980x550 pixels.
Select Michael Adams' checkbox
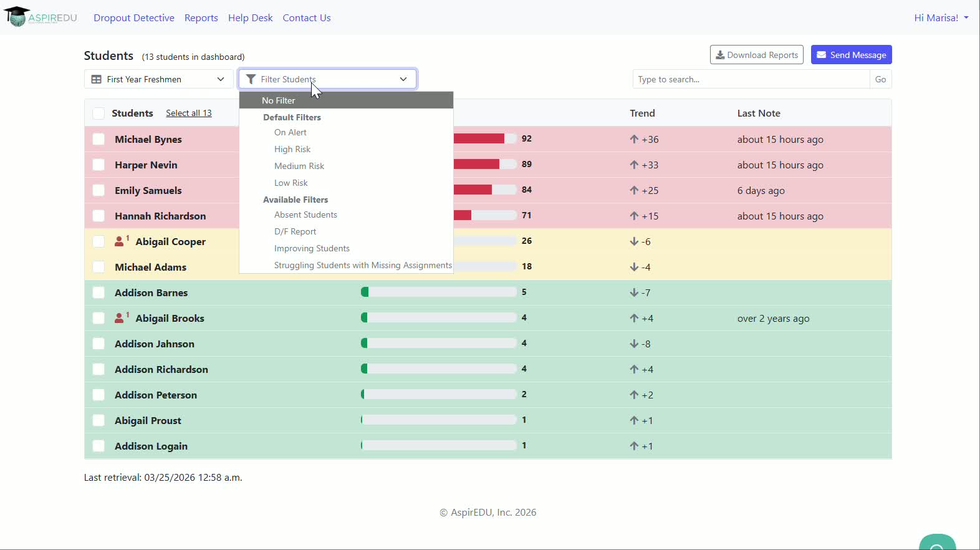(x=98, y=267)
